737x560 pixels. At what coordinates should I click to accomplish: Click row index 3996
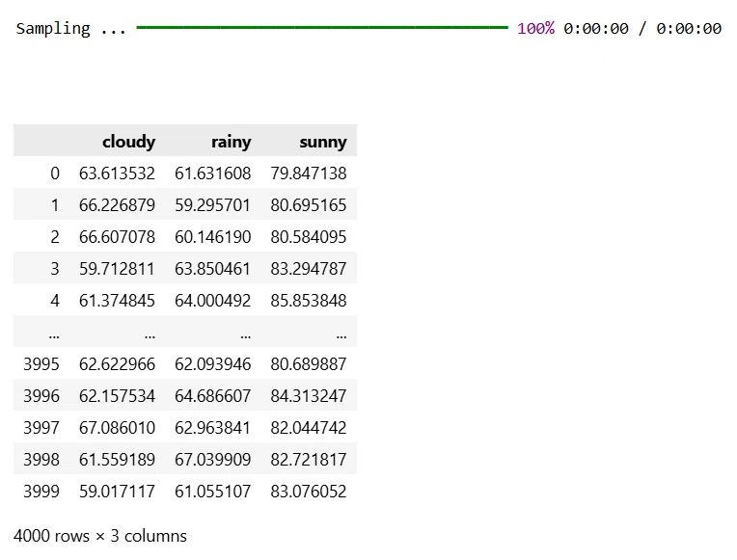pyautogui.click(x=41, y=396)
